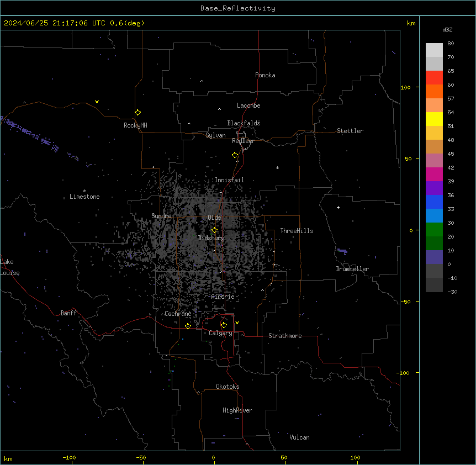The width and height of the screenshot is (476, 465).
Task: Click the yellow v marker northeast of Calgary
Action: click(237, 323)
